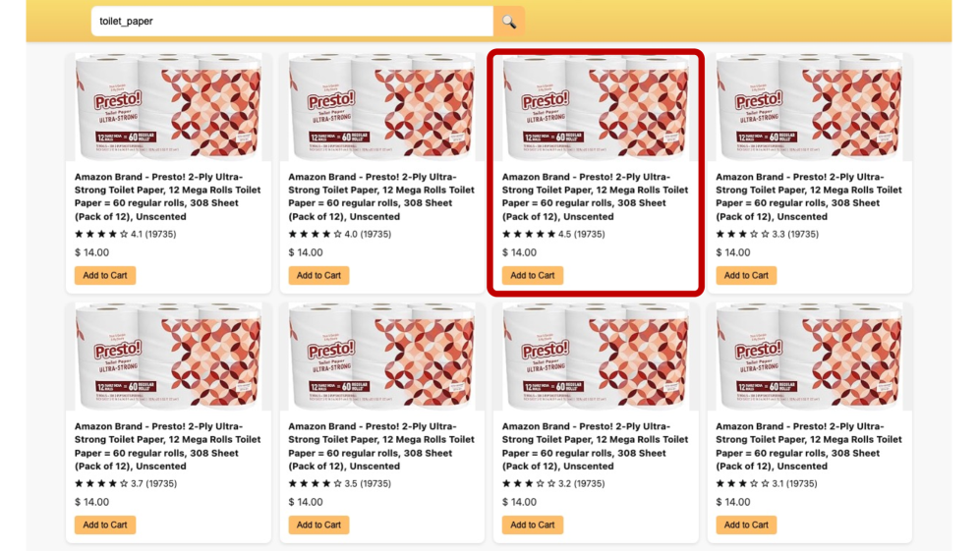Add the highlighted 4.5-rated product to cart
The height and width of the screenshot is (551, 980).
533,276
